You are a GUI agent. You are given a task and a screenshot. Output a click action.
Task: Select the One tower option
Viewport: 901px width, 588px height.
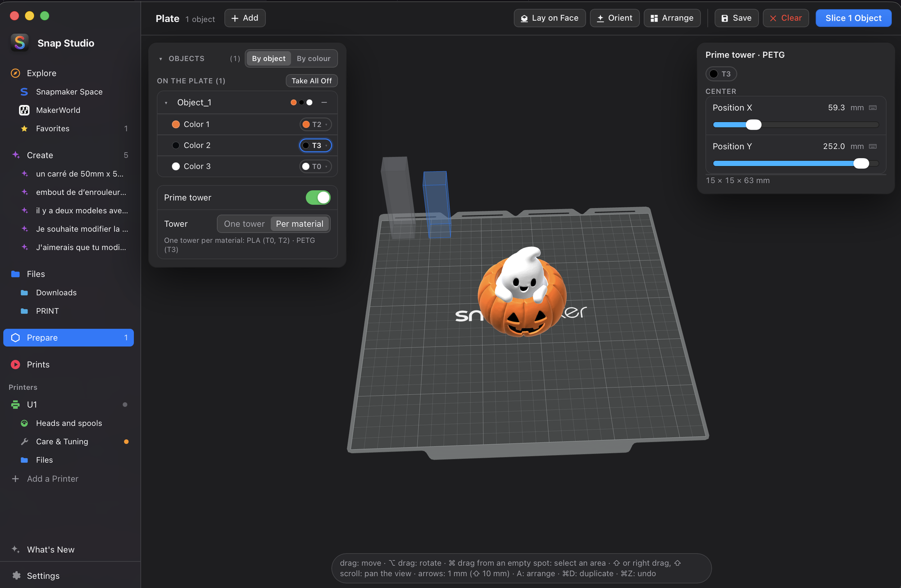pos(244,224)
